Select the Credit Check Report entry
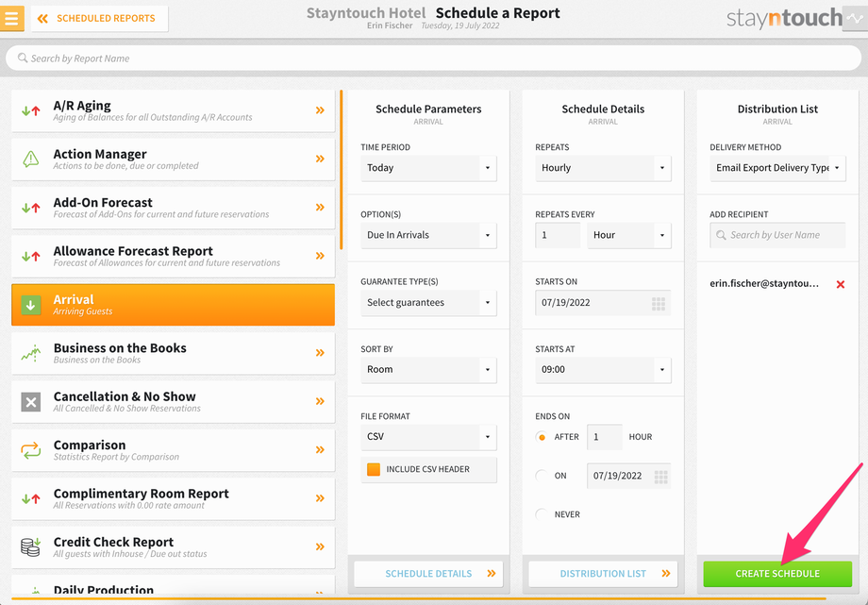The image size is (868, 605). (173, 546)
